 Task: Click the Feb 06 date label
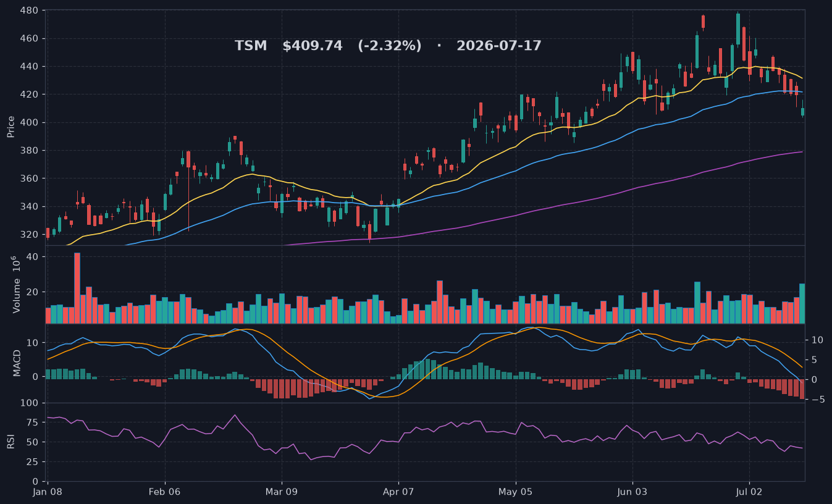165,492
